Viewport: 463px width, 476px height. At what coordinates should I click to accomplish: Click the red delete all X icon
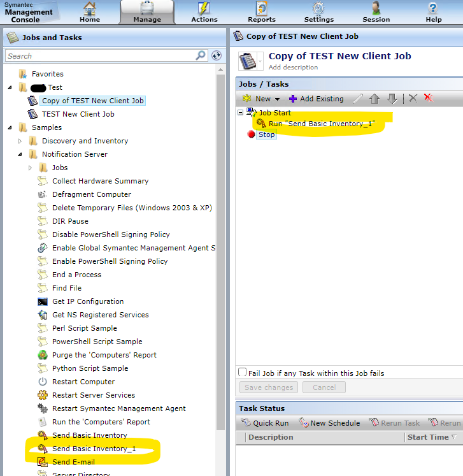[429, 97]
